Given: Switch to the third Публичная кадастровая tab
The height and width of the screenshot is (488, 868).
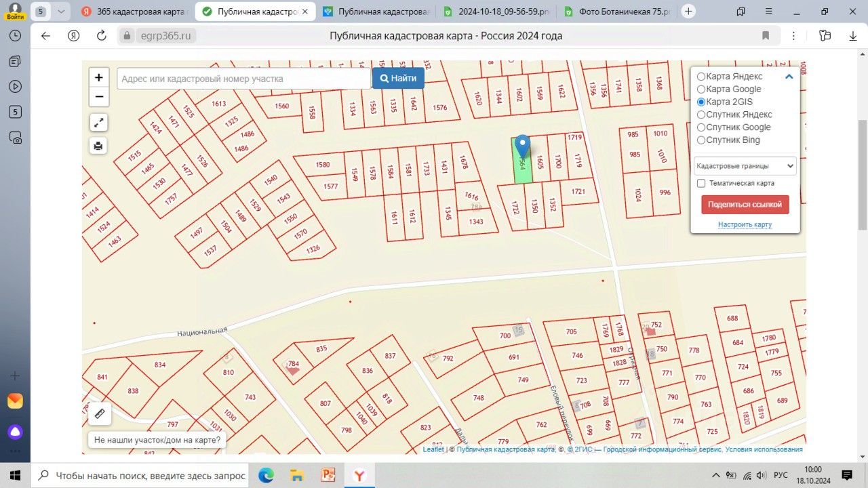Looking at the screenshot, I should point(375,12).
